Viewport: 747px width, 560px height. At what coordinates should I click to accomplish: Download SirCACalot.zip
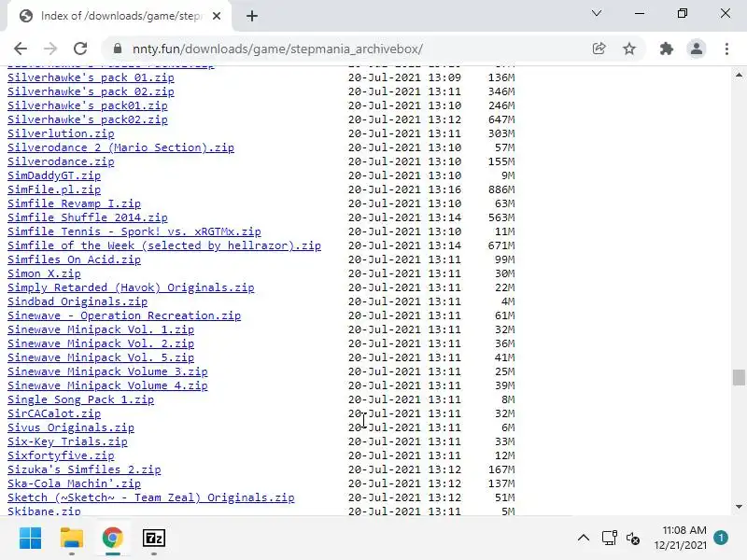(54, 413)
